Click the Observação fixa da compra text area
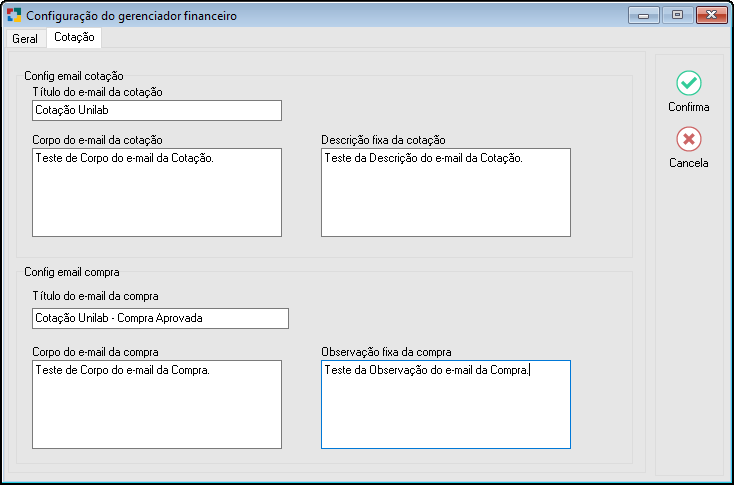 tap(446, 404)
